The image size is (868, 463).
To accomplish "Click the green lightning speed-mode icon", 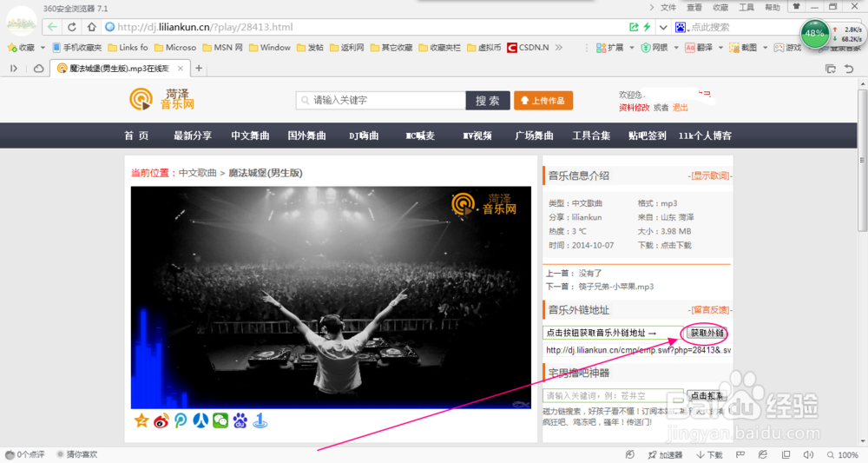I will click(648, 27).
